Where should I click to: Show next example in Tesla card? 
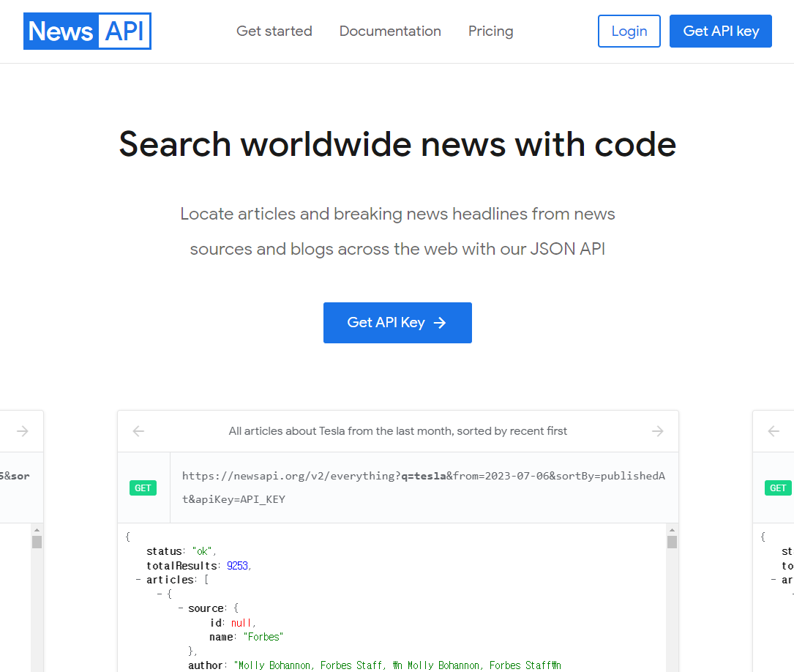[657, 431]
